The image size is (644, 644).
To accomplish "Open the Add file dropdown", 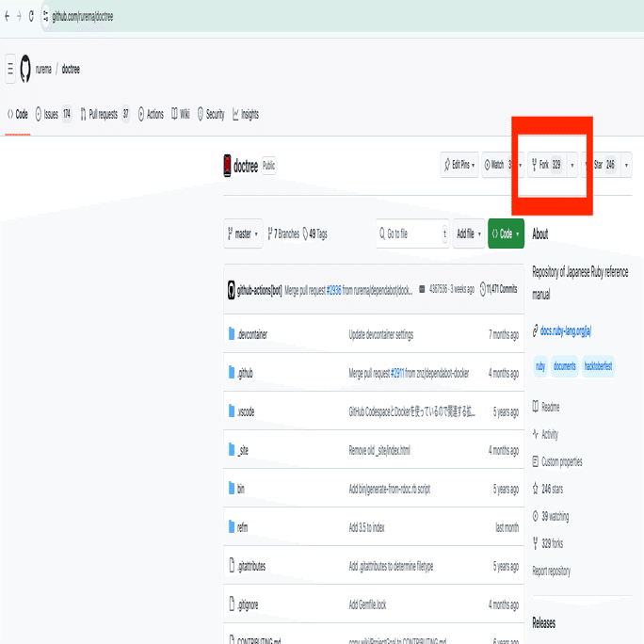I will pyautogui.click(x=469, y=233).
